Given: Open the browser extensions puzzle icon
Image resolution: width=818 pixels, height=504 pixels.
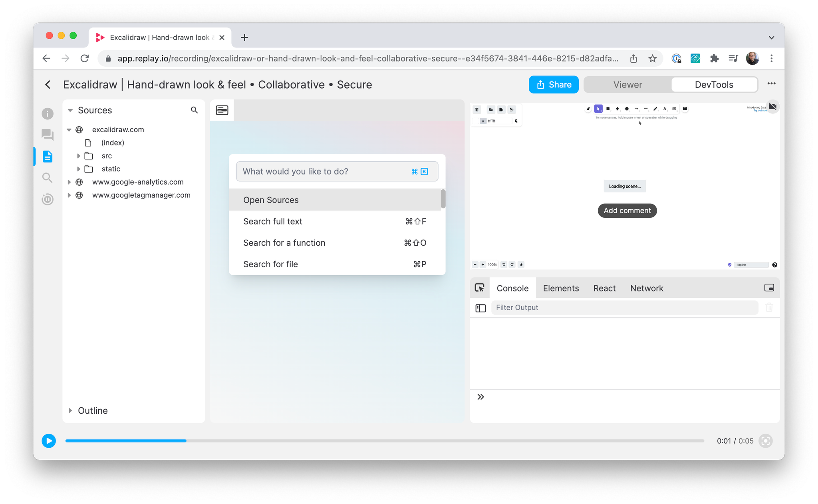Looking at the screenshot, I should click(714, 59).
